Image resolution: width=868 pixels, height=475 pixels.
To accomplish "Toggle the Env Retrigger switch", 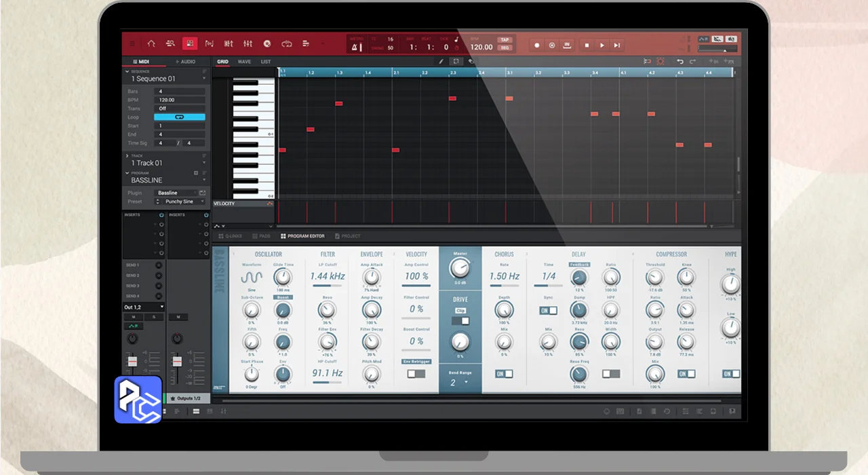I will pos(416,374).
